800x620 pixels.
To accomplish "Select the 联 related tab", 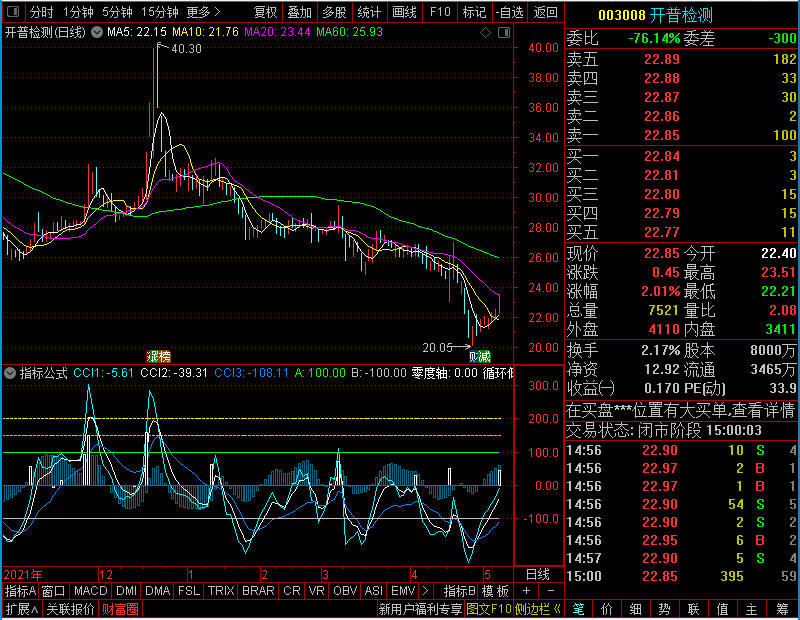I will point(693,609).
